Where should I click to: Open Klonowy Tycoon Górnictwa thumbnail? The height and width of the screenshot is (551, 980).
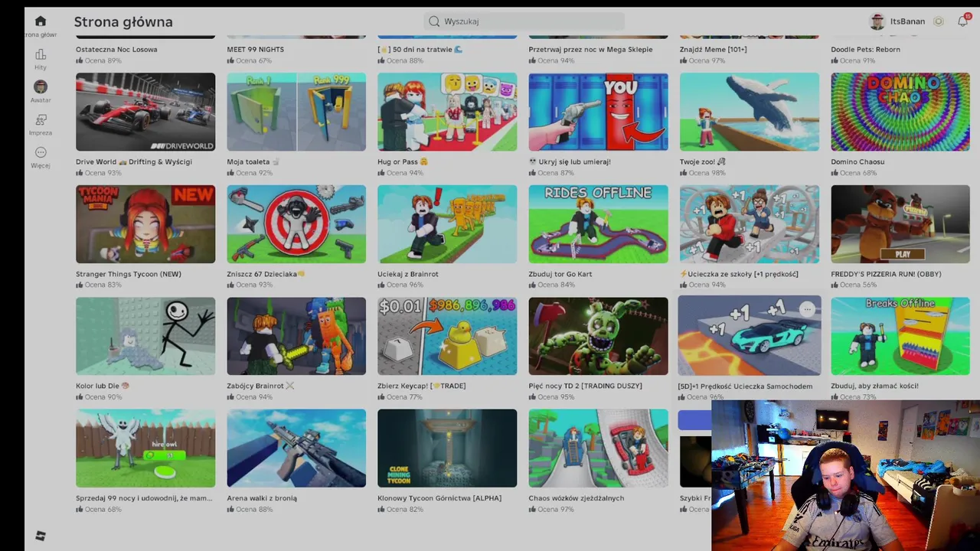pos(447,448)
